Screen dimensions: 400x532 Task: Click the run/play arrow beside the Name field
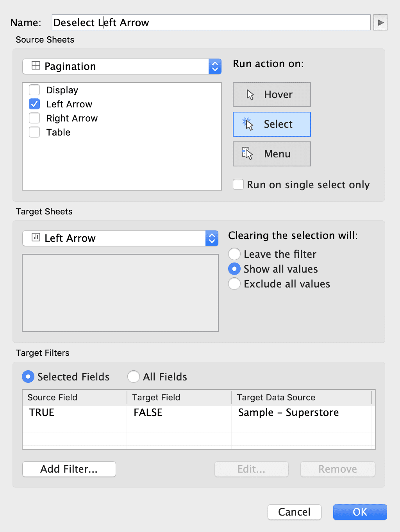click(380, 22)
